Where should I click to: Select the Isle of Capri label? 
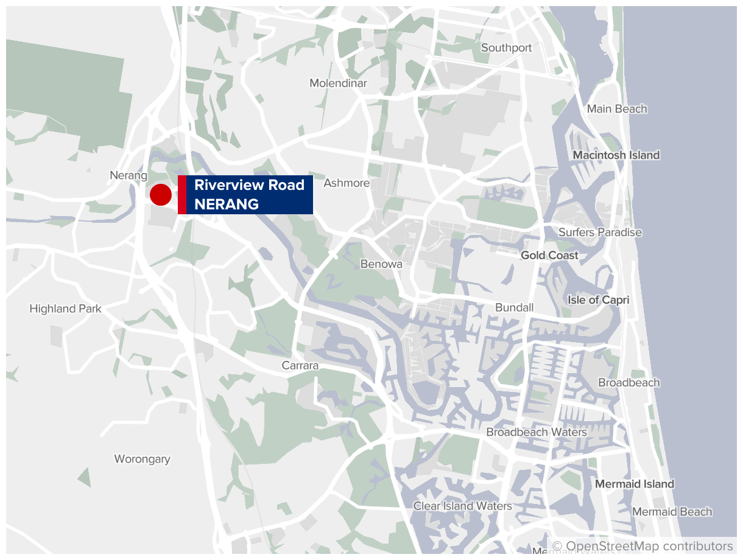pyautogui.click(x=599, y=300)
